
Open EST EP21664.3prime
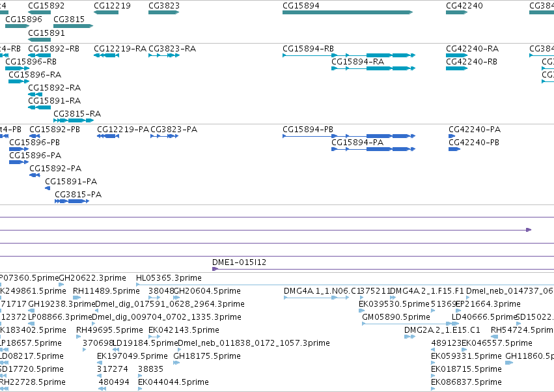coord(488,304)
